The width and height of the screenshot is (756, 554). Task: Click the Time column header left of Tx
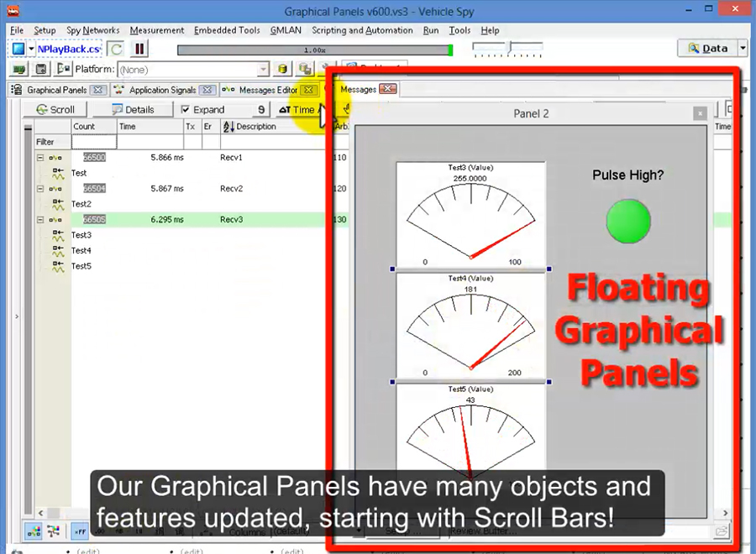(150, 126)
